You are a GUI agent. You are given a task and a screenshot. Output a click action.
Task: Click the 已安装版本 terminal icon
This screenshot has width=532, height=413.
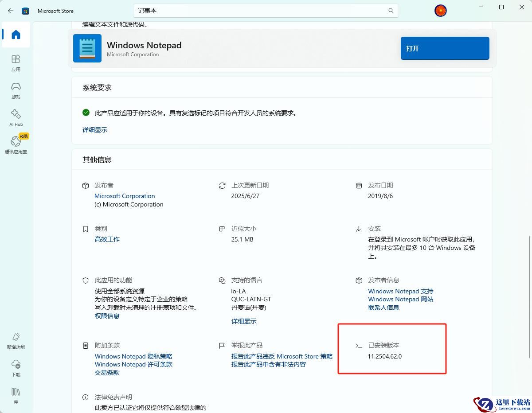pyautogui.click(x=359, y=345)
